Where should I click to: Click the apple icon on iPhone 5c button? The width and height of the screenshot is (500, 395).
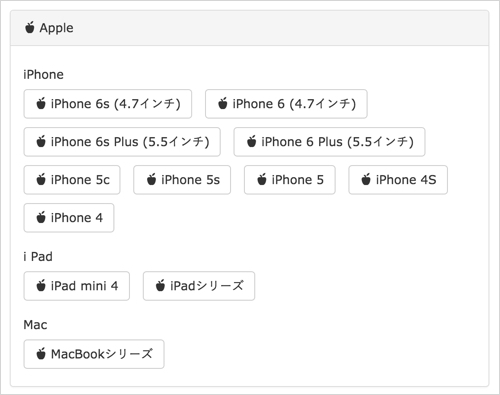click(41, 180)
